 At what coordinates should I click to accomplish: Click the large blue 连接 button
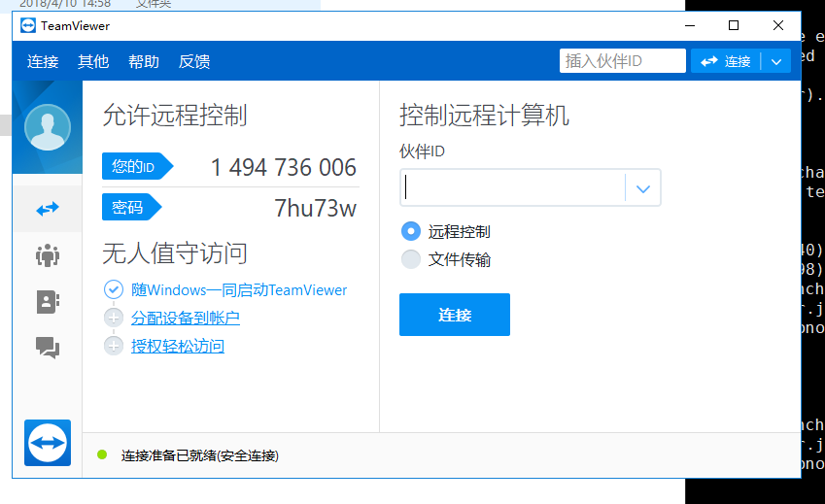pos(455,315)
